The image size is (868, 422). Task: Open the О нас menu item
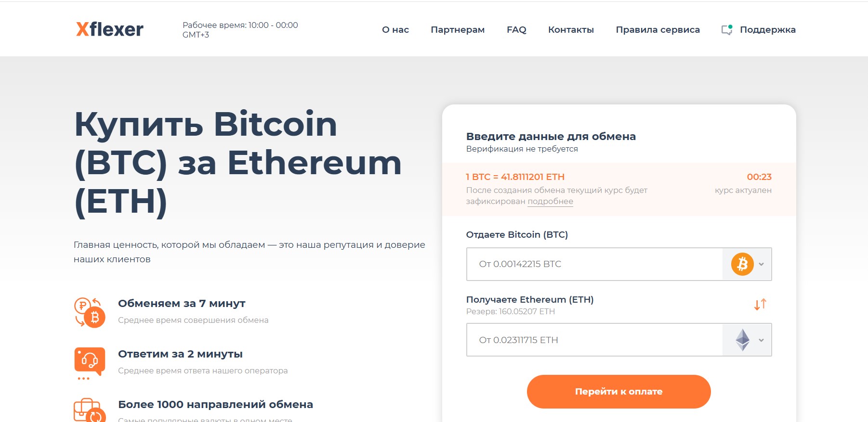click(x=395, y=30)
